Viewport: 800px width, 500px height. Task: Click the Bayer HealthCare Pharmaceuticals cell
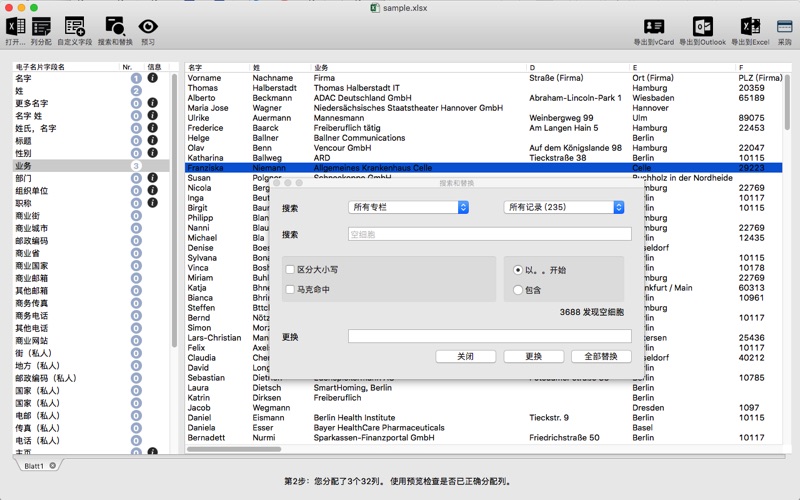pos(379,428)
